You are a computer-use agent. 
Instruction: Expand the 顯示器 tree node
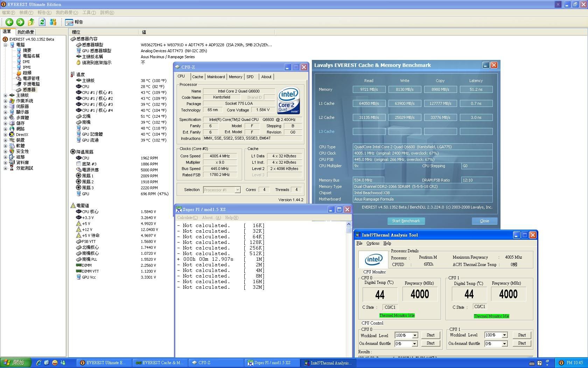[5, 112]
